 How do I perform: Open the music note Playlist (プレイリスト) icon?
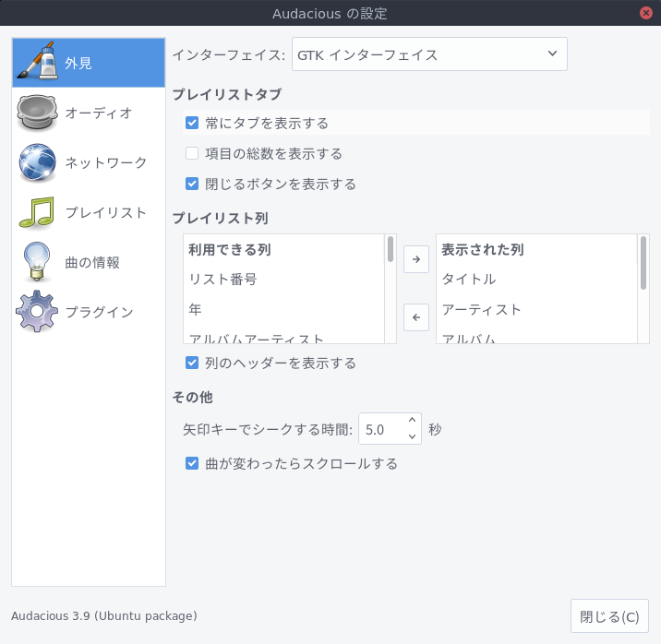pyautogui.click(x=37, y=212)
